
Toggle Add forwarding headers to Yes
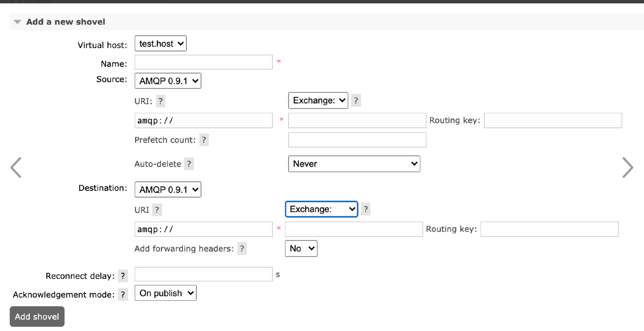click(300, 248)
